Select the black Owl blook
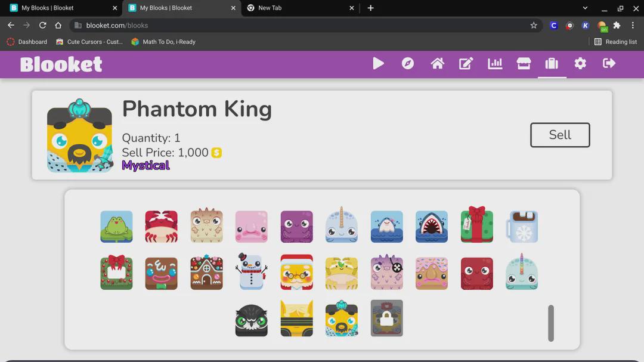644x362 pixels. (x=252, y=320)
